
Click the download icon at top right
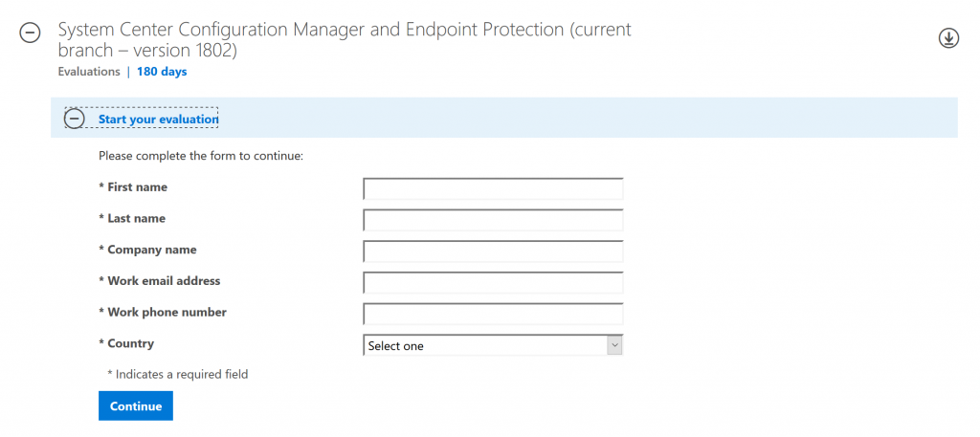click(x=948, y=38)
